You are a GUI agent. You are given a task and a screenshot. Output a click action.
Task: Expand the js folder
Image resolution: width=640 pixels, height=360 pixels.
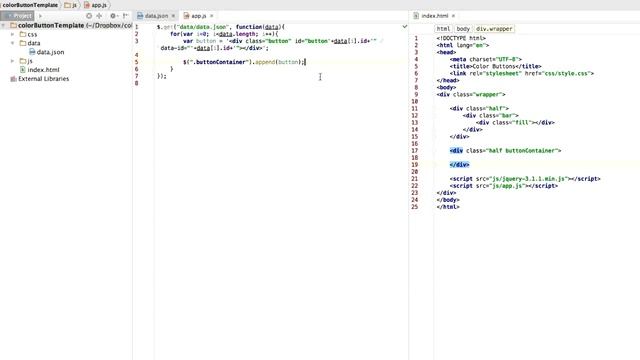13,61
